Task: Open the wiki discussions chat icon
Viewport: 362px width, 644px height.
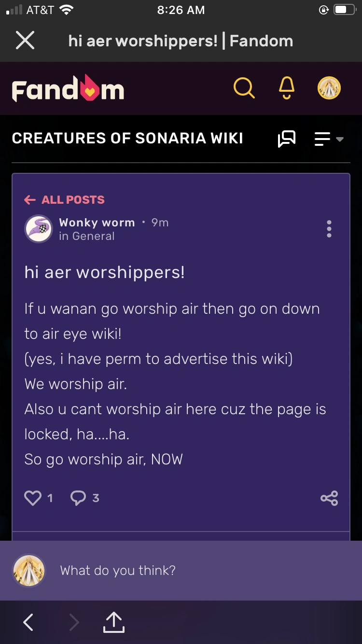Action: (287, 139)
